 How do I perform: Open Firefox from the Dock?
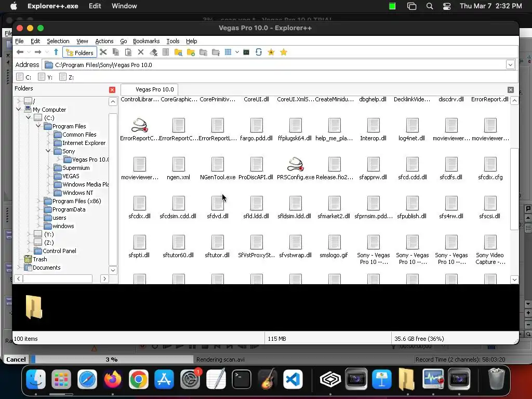[x=113, y=379]
